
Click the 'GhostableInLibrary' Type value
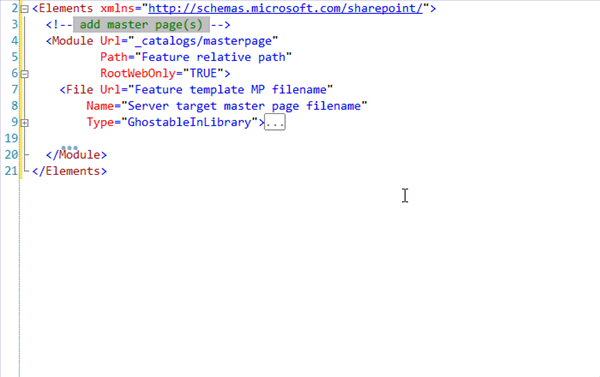point(189,122)
